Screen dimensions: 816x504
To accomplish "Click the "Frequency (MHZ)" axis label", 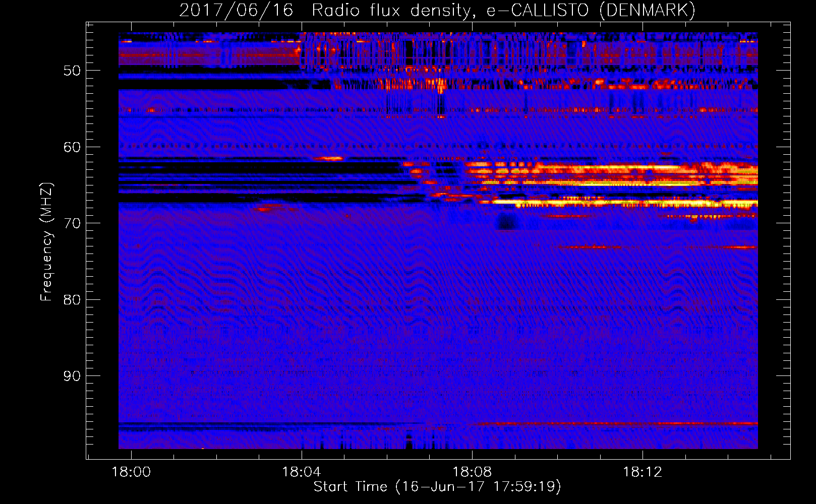I will (46, 242).
